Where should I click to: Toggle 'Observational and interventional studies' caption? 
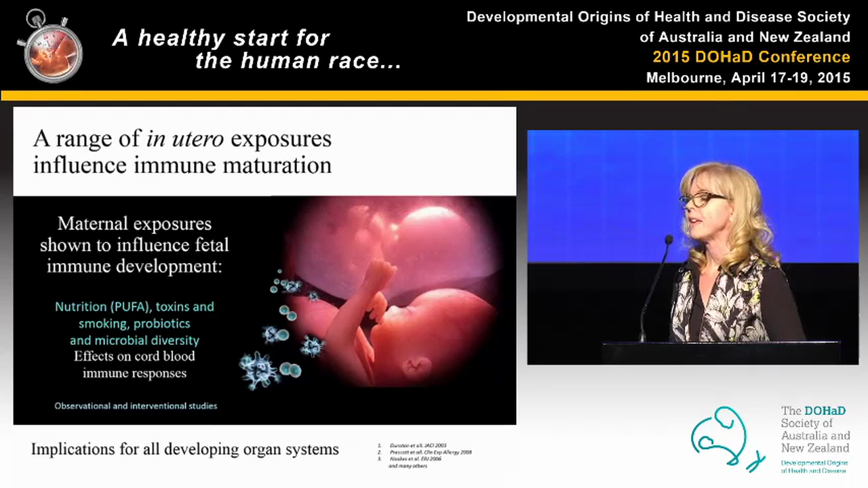[136, 405]
